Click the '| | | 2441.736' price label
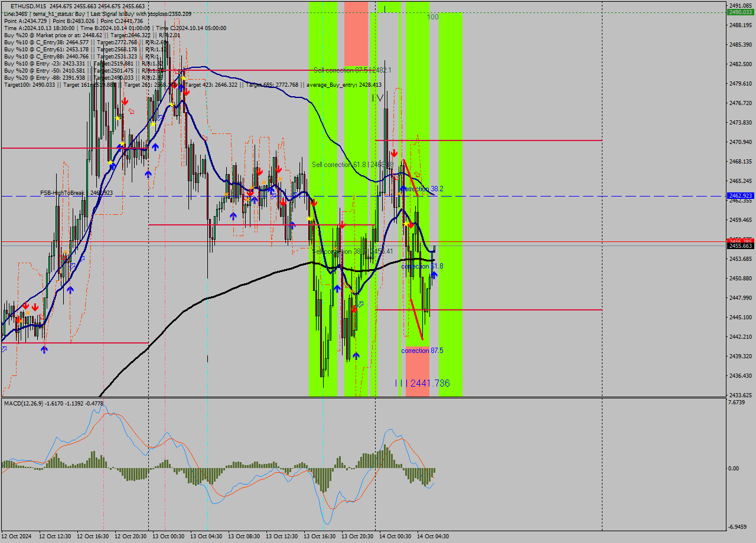 pos(422,383)
